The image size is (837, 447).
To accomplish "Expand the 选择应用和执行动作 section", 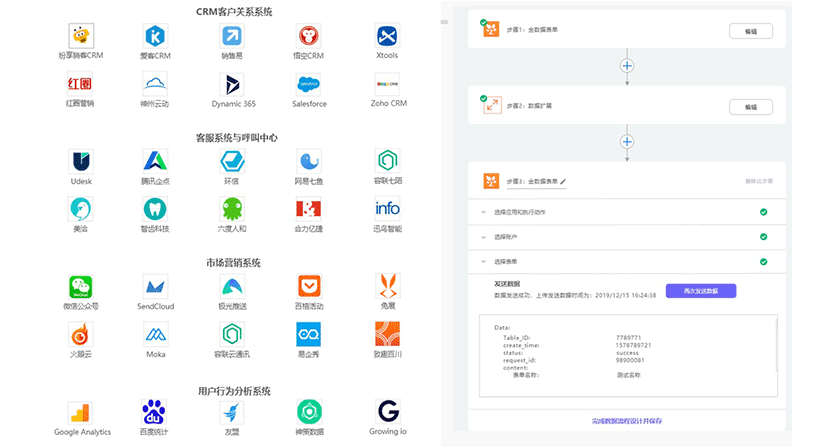I will click(627, 212).
